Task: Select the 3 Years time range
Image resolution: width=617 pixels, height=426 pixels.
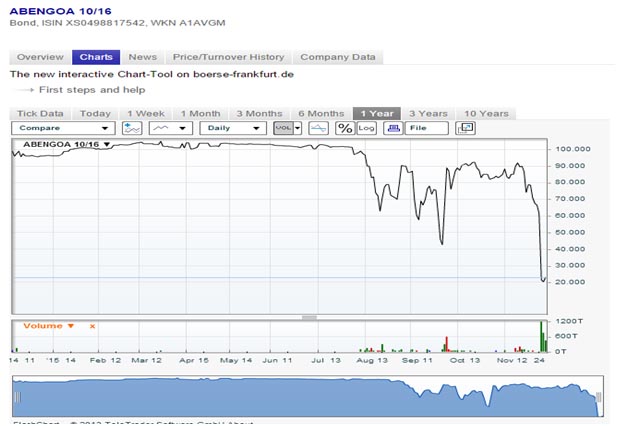Action: 428,114
